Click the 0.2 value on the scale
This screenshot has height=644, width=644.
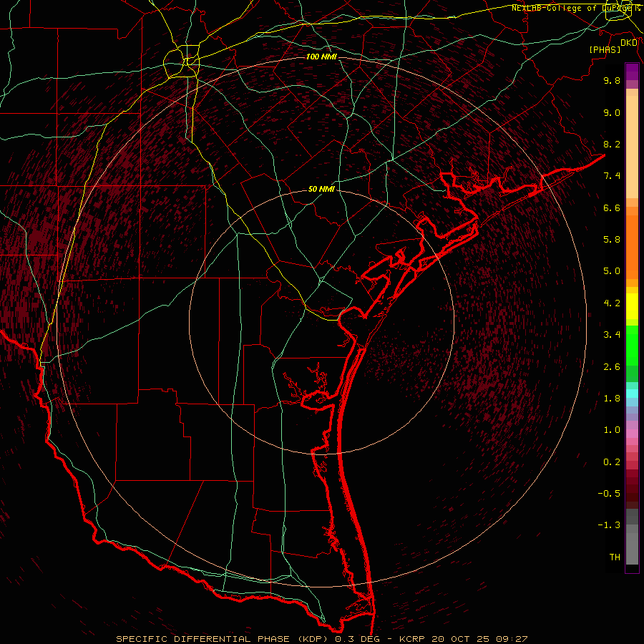point(612,462)
